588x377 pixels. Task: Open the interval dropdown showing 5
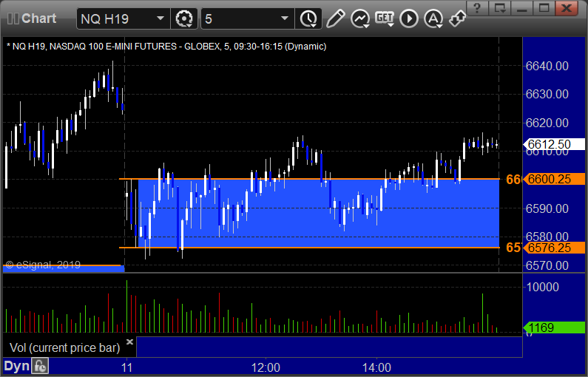pyautogui.click(x=248, y=18)
